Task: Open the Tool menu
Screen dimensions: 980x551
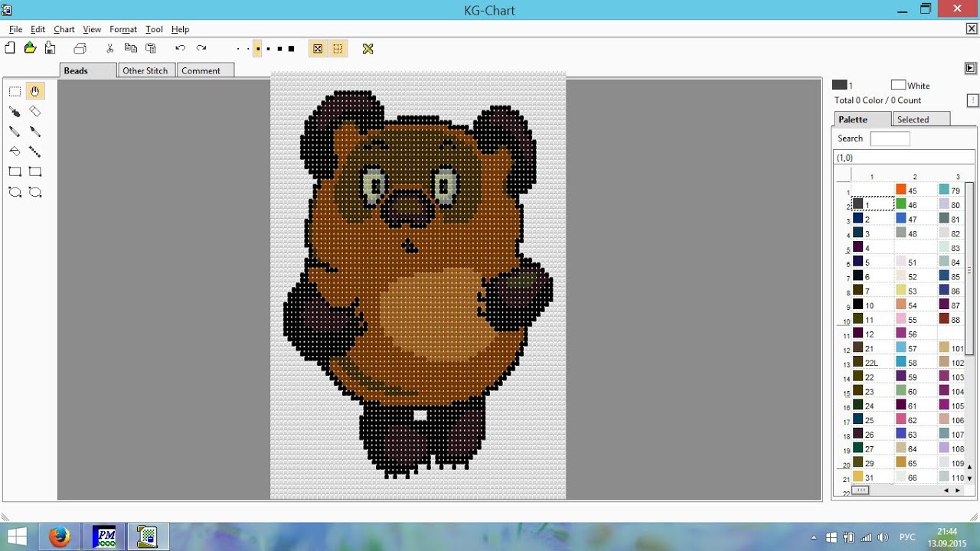Action: click(154, 29)
